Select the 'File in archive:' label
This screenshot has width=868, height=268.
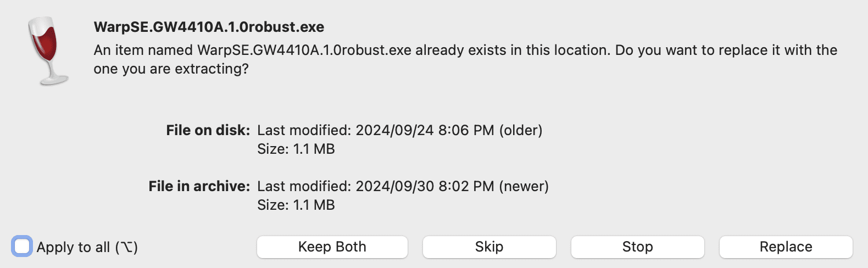click(199, 186)
